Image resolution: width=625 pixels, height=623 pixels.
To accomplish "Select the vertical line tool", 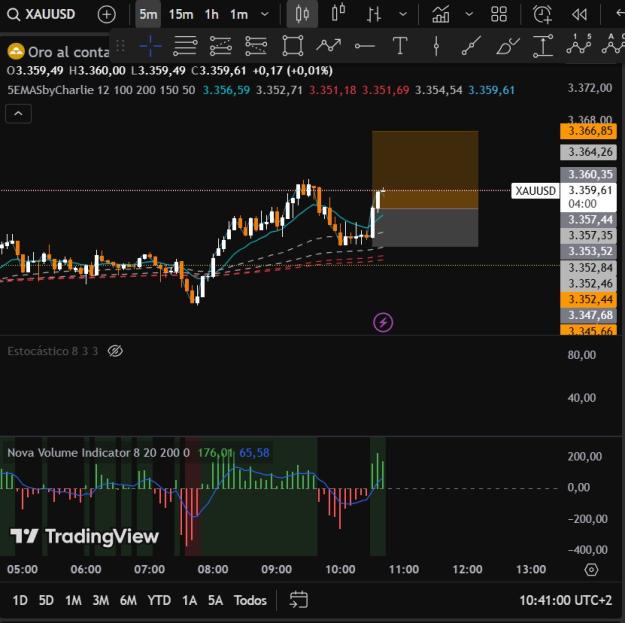I will 436,46.
